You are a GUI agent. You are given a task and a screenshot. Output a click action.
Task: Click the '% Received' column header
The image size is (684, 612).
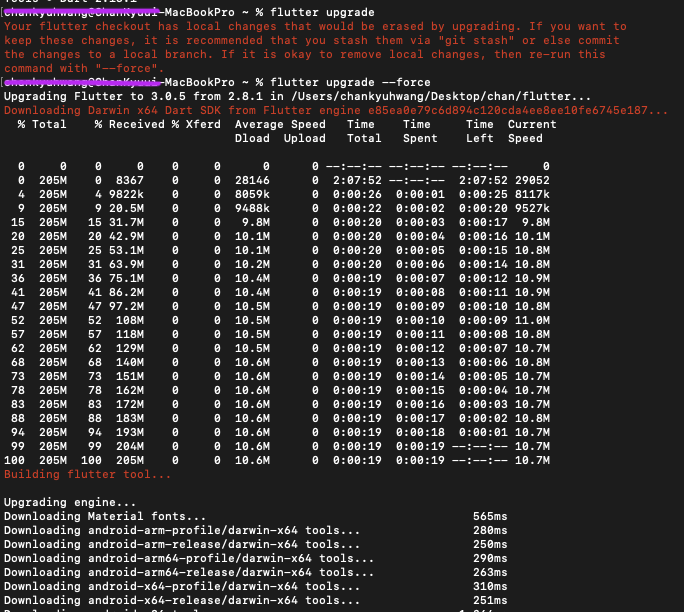pos(130,124)
